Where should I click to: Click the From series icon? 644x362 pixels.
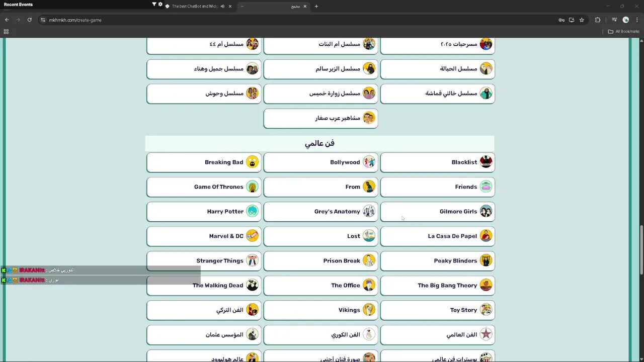[369, 187]
